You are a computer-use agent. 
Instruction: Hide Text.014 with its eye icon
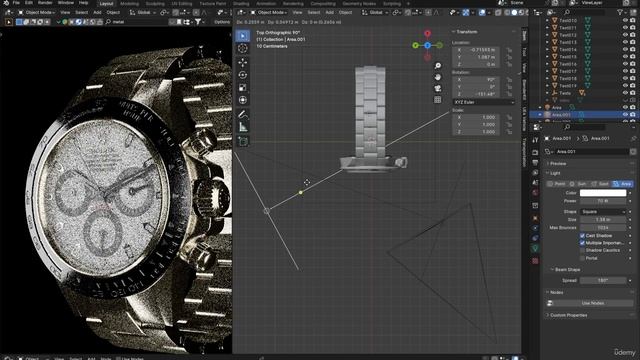click(x=625, y=49)
